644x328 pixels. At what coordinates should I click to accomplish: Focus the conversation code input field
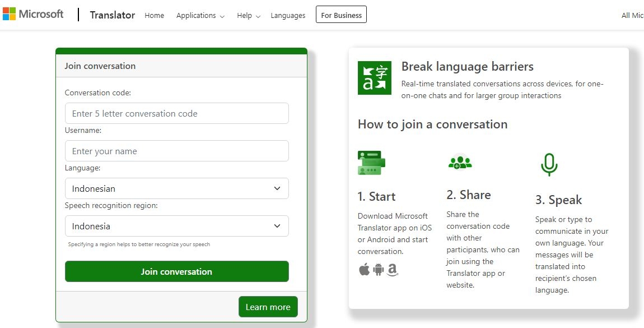click(176, 113)
